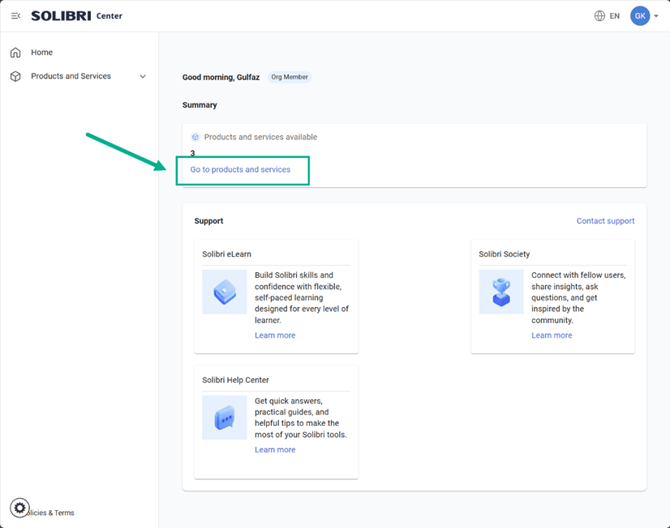Open the account dropdown arrow
Screen dimensions: 670x528
658,16
